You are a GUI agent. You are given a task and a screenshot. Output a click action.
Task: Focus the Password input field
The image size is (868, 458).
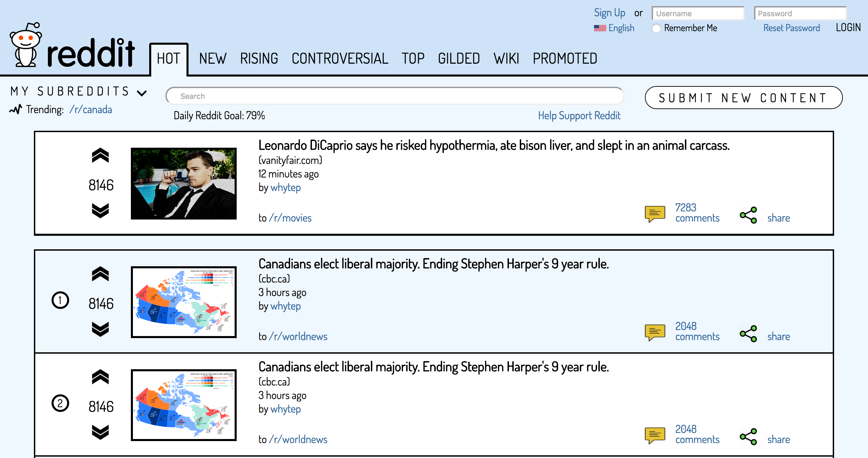point(800,14)
